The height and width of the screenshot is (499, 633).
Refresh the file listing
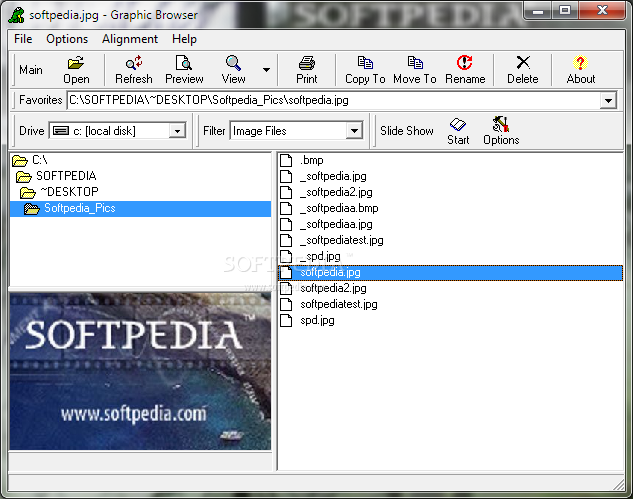(134, 70)
